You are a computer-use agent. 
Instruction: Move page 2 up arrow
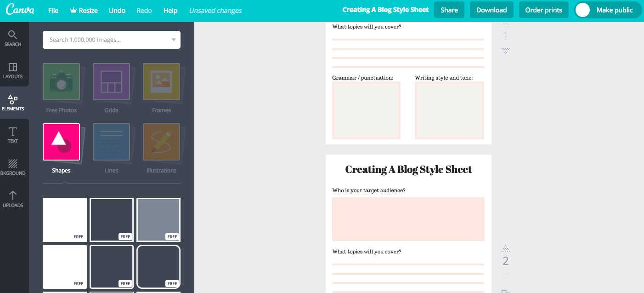(506, 248)
